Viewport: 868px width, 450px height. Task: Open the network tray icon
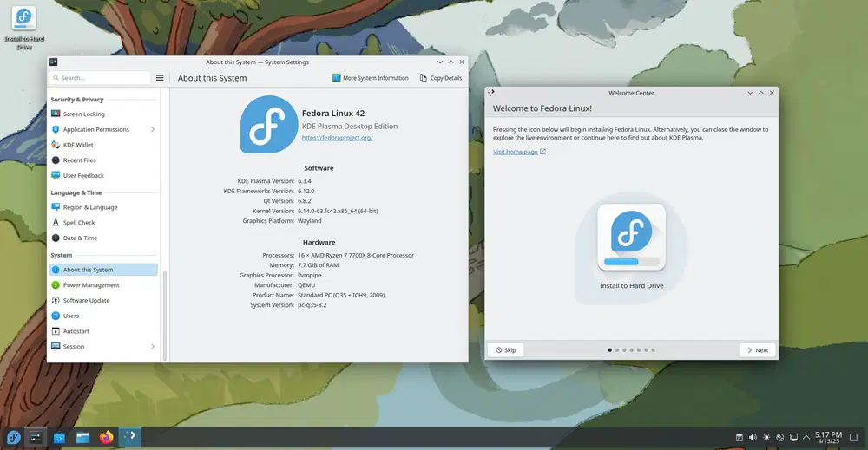click(780, 437)
